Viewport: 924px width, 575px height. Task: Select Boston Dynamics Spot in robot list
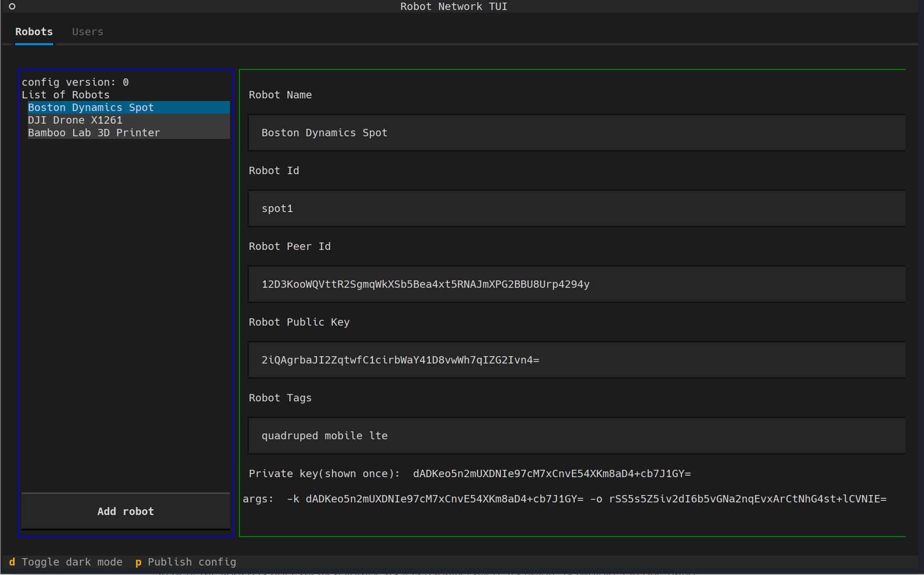pos(91,107)
